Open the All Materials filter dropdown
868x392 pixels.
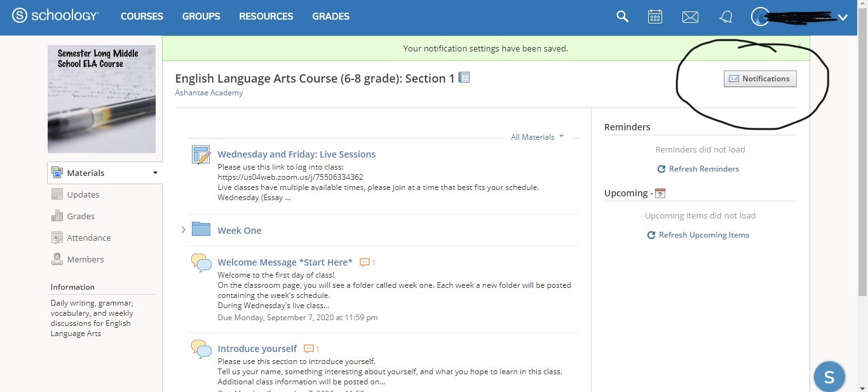(537, 137)
